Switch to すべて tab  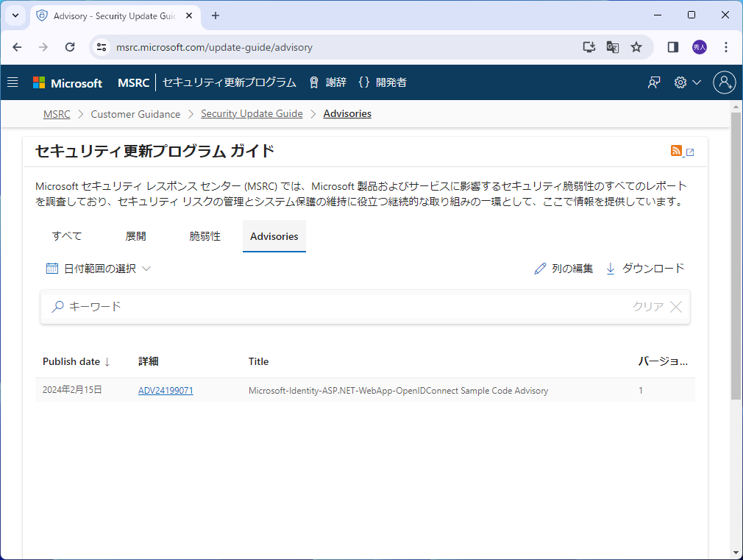click(x=67, y=236)
